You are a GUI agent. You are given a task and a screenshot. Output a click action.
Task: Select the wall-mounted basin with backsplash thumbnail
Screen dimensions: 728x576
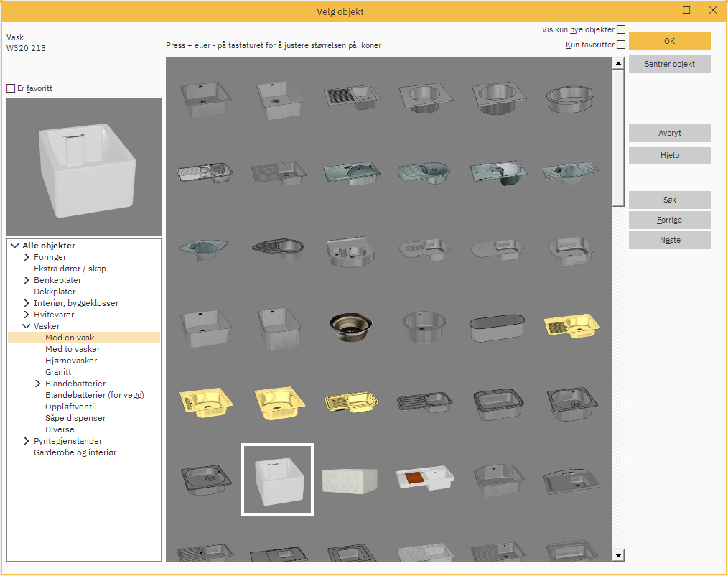point(350,250)
